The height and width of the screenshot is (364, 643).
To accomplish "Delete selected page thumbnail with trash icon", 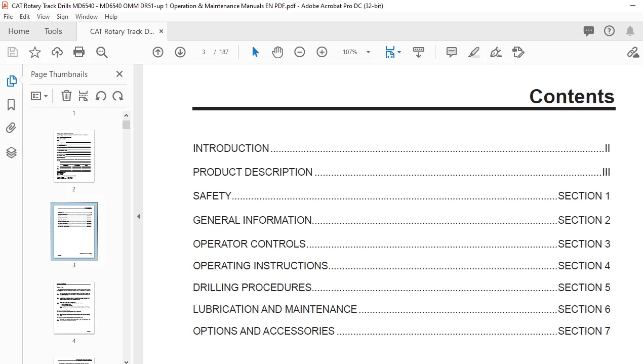I will 66,96.
